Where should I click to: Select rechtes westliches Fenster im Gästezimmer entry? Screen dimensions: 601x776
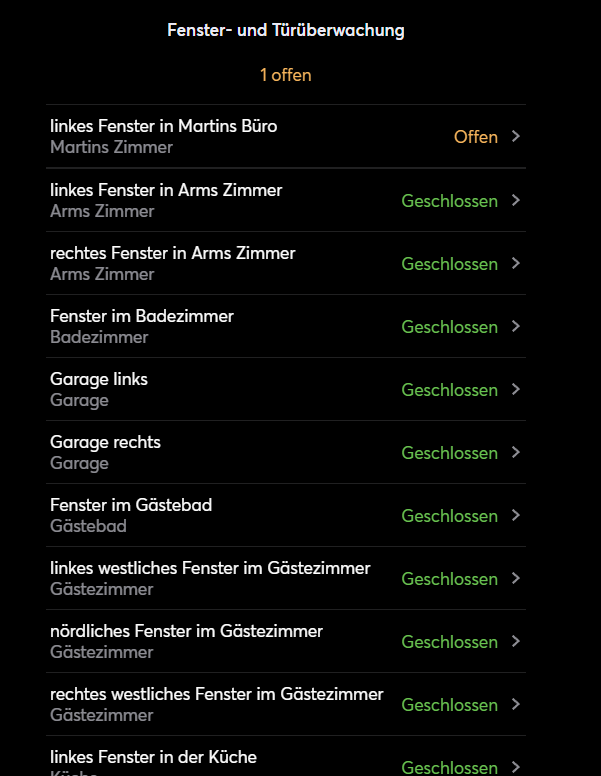tap(216, 704)
